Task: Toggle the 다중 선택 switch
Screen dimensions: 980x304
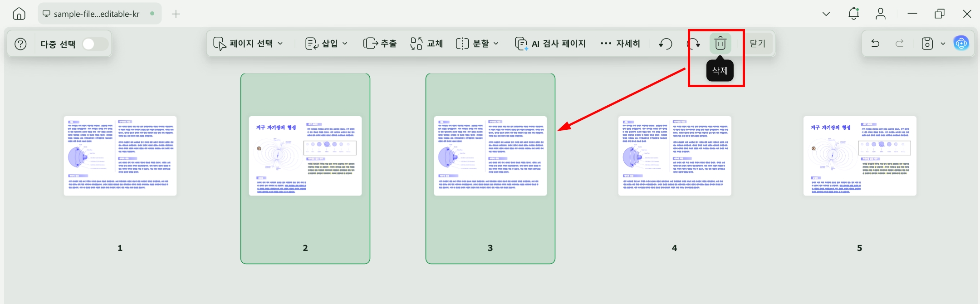Action: (x=94, y=44)
